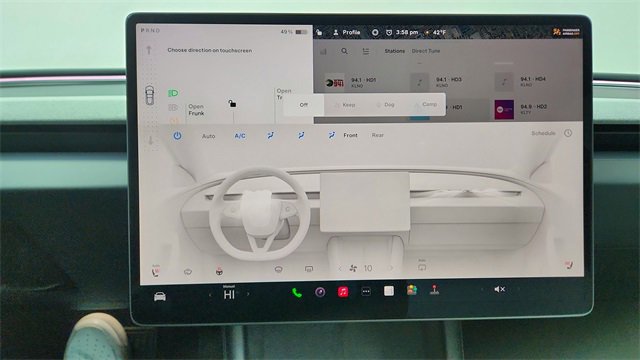Tap the dashcam record icon
Viewport: 640px width, 360px height.
375,32
